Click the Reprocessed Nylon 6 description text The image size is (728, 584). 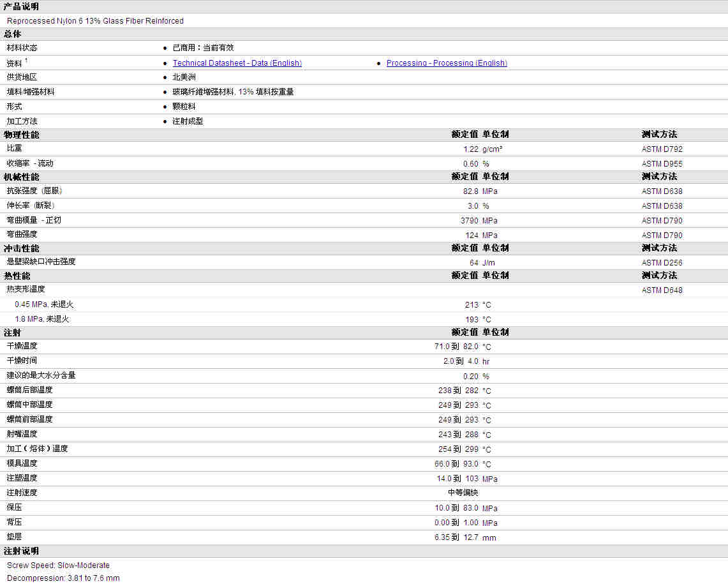pyautogui.click(x=95, y=21)
